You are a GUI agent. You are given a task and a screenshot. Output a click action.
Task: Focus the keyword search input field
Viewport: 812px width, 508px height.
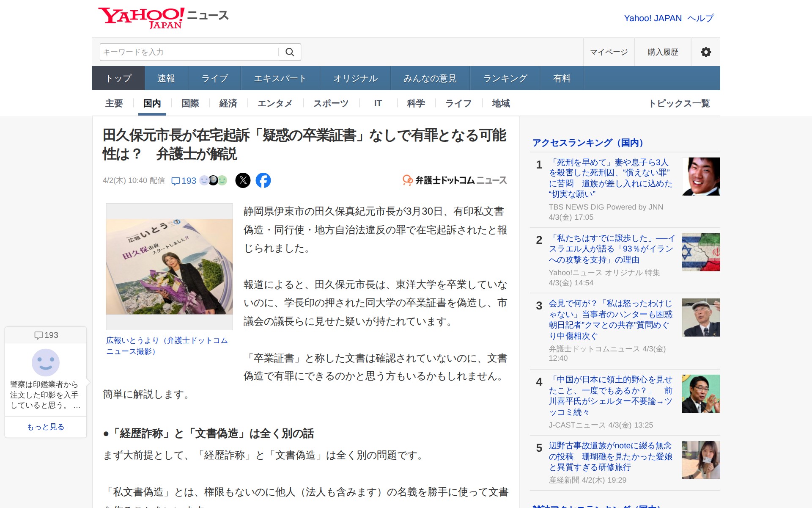click(x=188, y=52)
